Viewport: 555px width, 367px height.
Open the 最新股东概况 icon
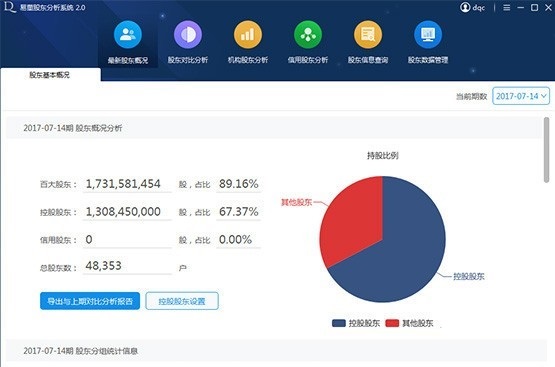click(x=128, y=35)
